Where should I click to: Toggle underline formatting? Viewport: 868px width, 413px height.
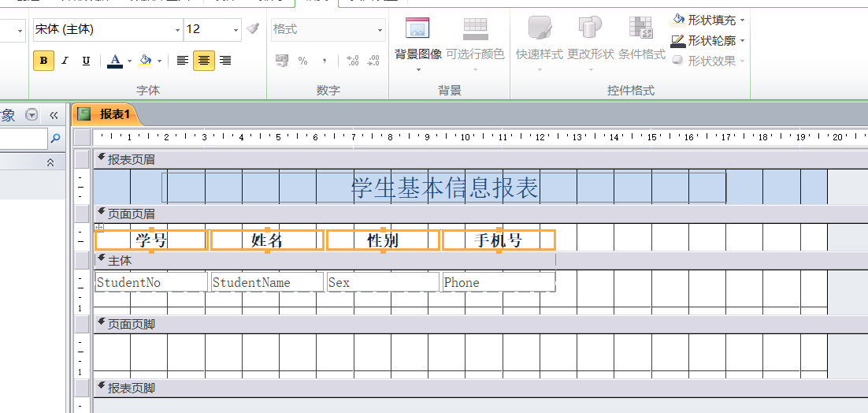[86, 61]
